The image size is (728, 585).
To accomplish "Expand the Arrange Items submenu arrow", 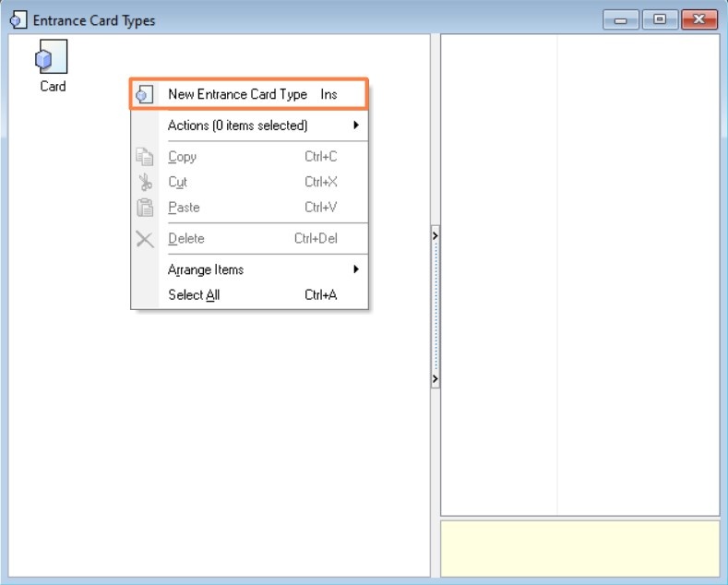I will [x=356, y=269].
